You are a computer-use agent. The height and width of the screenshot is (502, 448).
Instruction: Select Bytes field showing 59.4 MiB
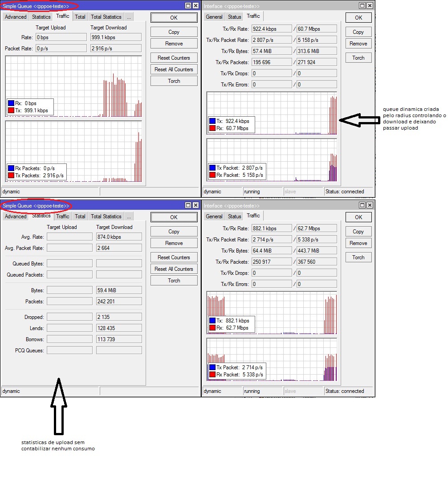point(119,290)
